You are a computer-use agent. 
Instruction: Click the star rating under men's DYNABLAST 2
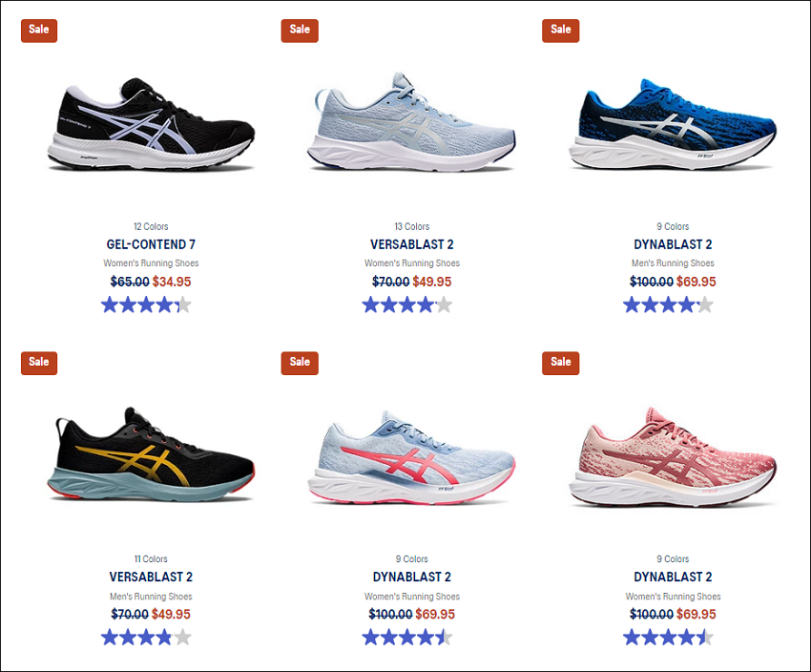click(668, 305)
